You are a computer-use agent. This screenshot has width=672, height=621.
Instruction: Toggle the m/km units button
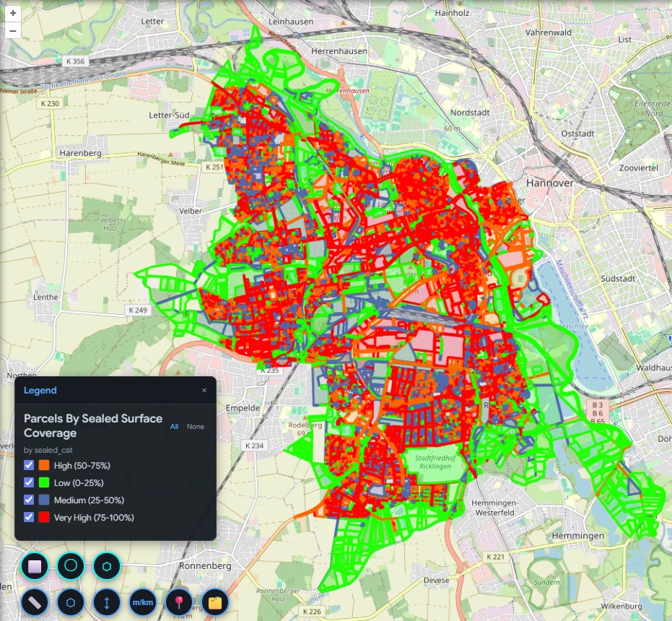coord(143,602)
